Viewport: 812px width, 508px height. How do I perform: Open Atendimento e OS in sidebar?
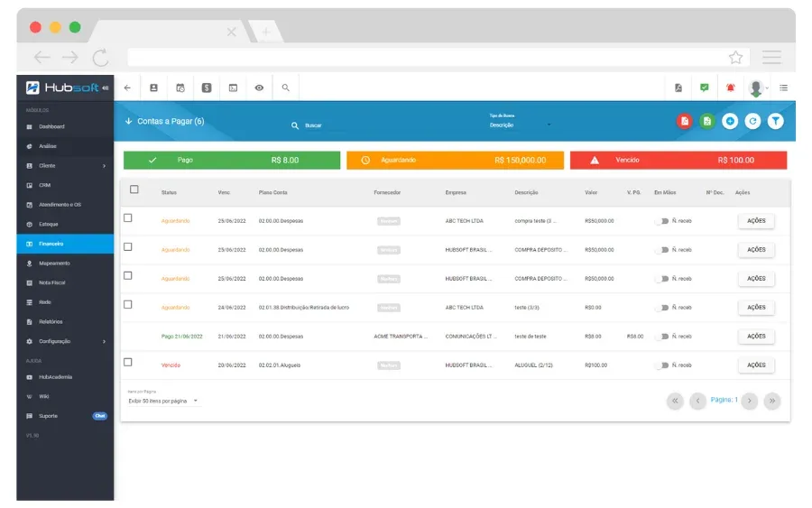pyautogui.click(x=65, y=205)
